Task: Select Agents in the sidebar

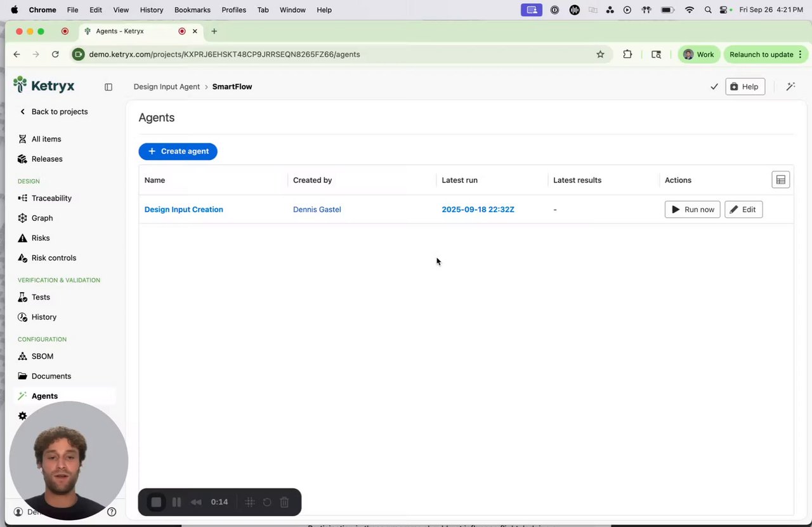Action: [x=63, y=396]
